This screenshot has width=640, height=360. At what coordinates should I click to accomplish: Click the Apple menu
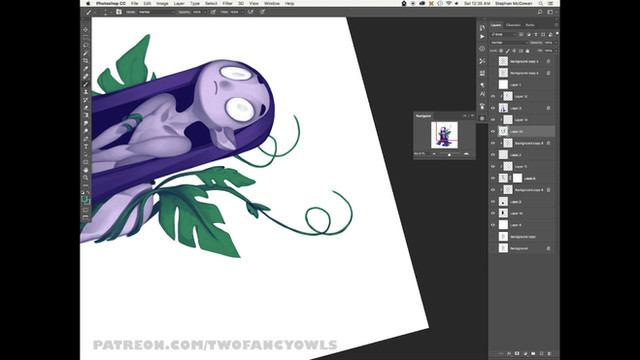[x=87, y=3]
